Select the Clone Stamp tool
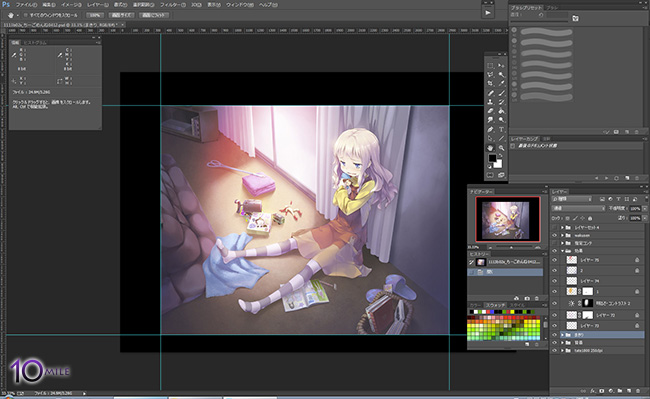Screen dimensions: 650x399 (x=490, y=102)
